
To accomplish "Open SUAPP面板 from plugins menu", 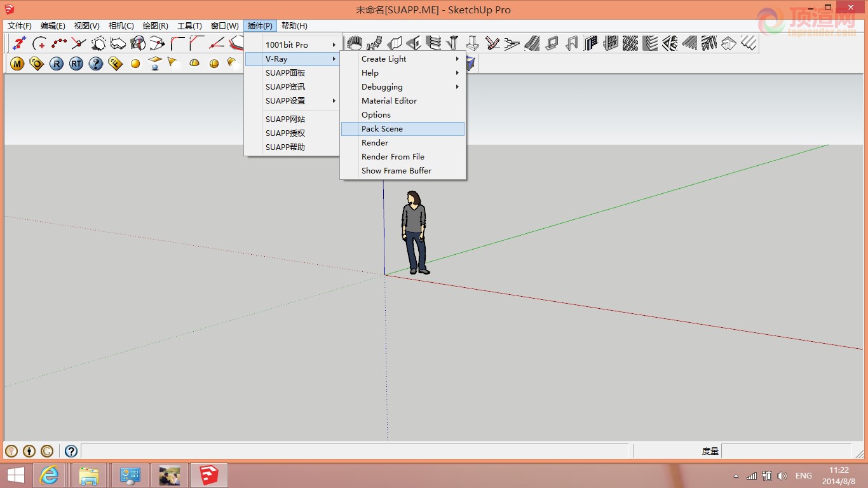I will [x=292, y=72].
